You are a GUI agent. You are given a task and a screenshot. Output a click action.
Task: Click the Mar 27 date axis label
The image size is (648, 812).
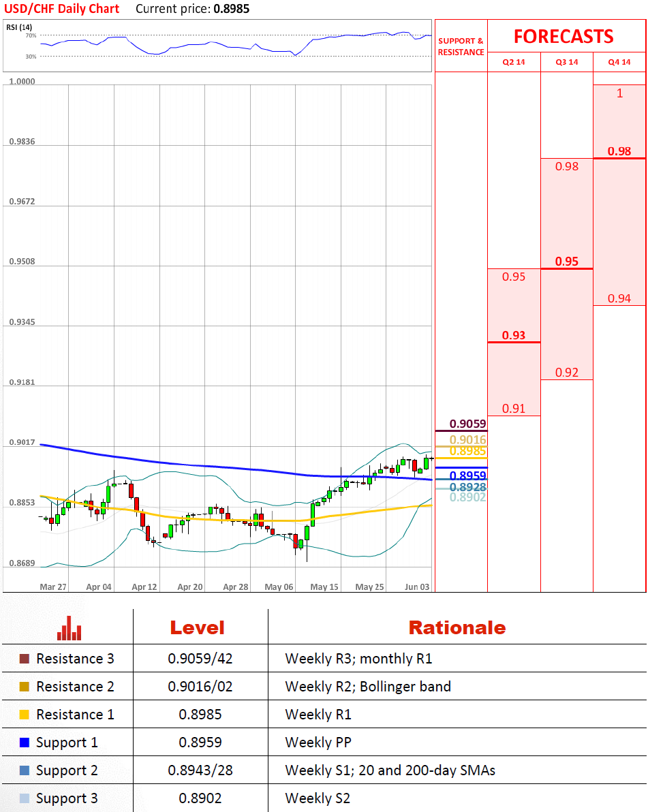[x=53, y=587]
